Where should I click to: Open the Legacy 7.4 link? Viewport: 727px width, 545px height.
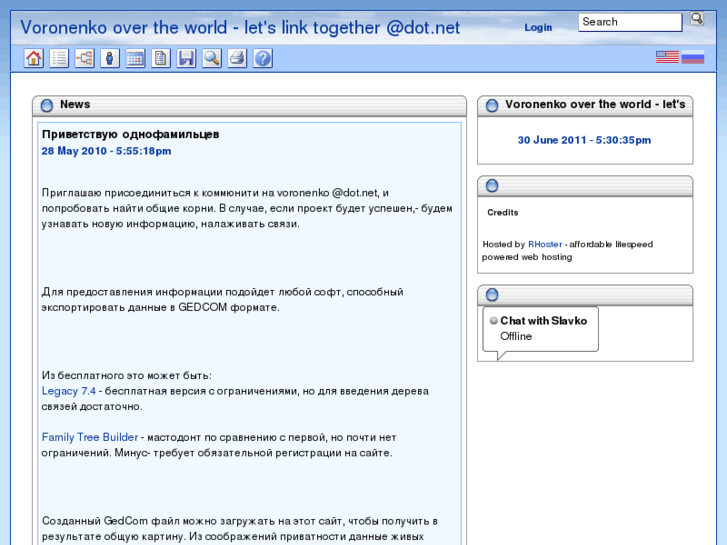(x=69, y=391)
